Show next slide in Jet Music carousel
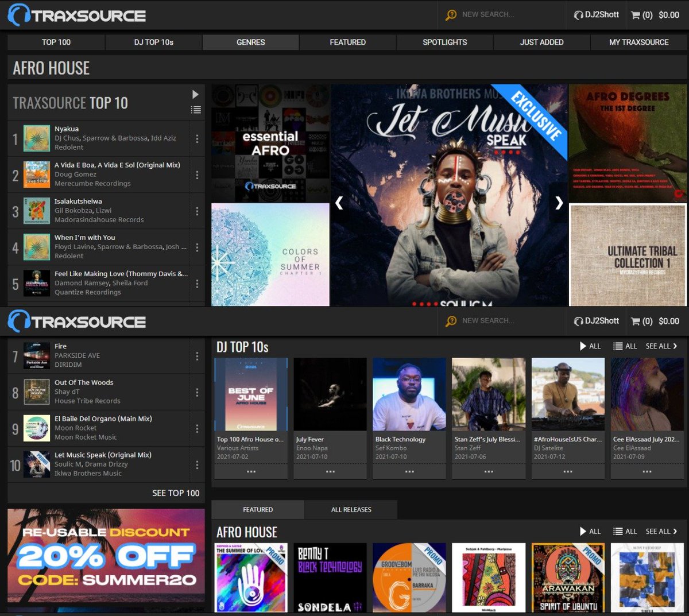This screenshot has width=689, height=616. pyautogui.click(x=559, y=202)
